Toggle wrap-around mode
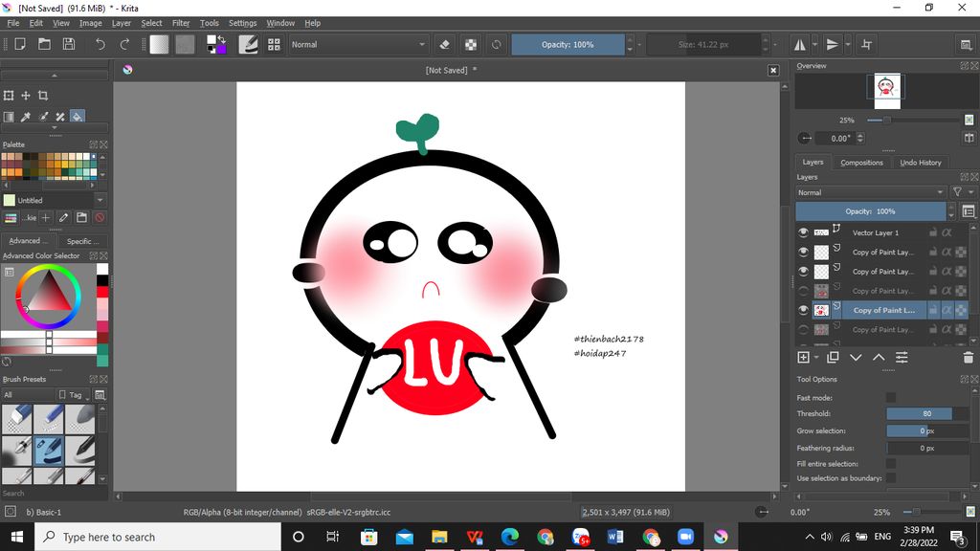This screenshot has height=551, width=980. pyautogui.click(x=866, y=44)
